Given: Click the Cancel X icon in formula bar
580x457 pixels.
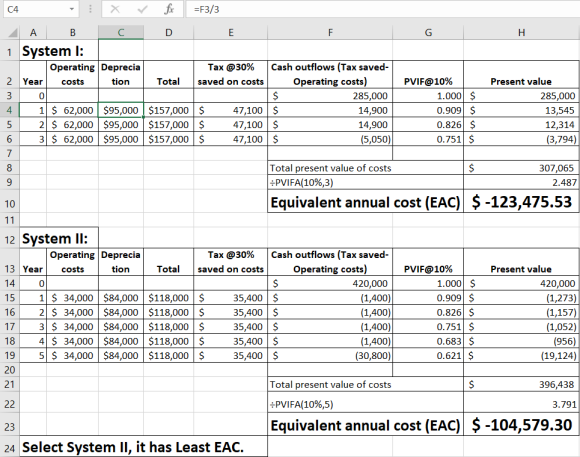Looking at the screenshot, I should coord(115,9).
